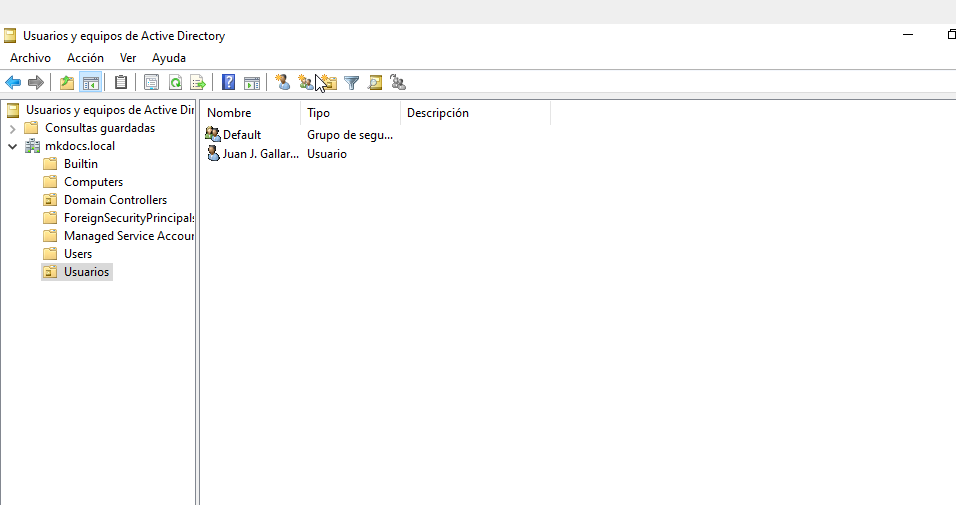Screen dimensions: 956x505
Task: Toggle the console tree pane icon
Action: (90, 83)
